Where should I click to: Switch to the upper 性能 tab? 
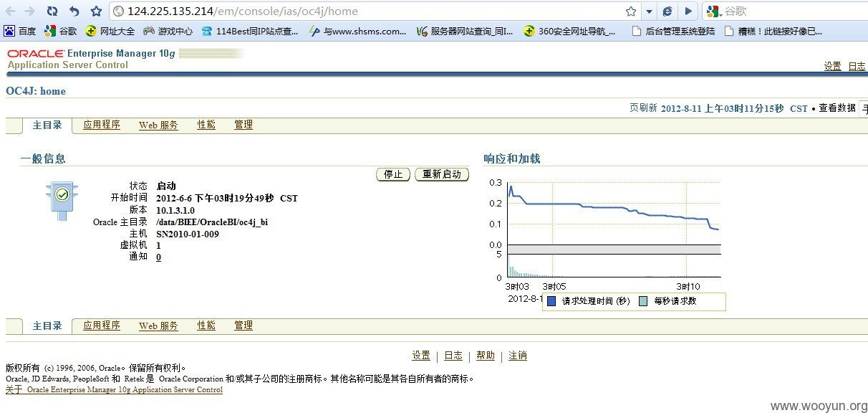[206, 125]
